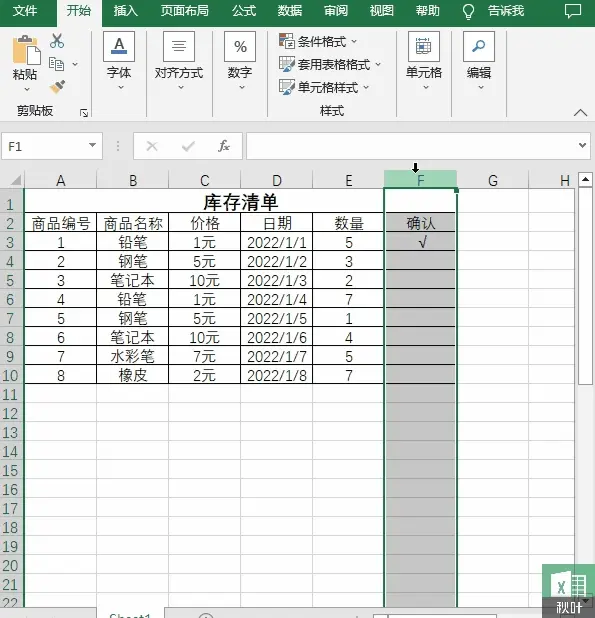Switch to the 审阅 Review tab

click(336, 11)
